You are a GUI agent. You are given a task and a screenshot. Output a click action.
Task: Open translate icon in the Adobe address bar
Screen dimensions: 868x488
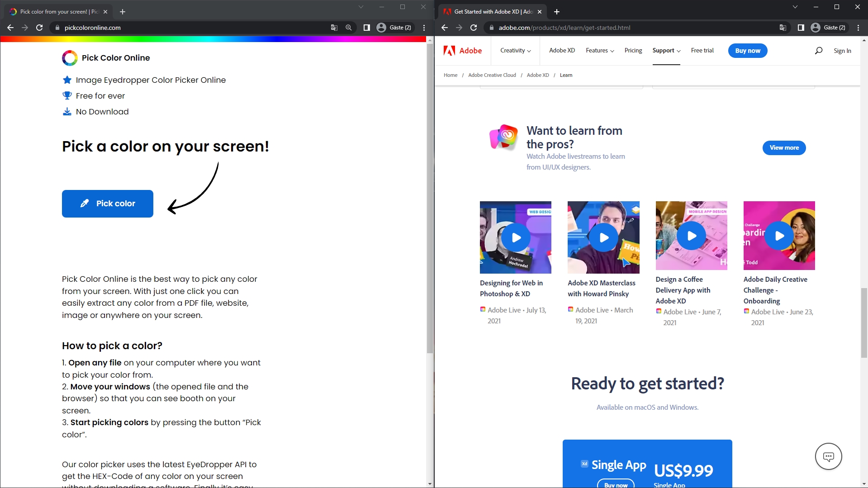[x=783, y=28]
